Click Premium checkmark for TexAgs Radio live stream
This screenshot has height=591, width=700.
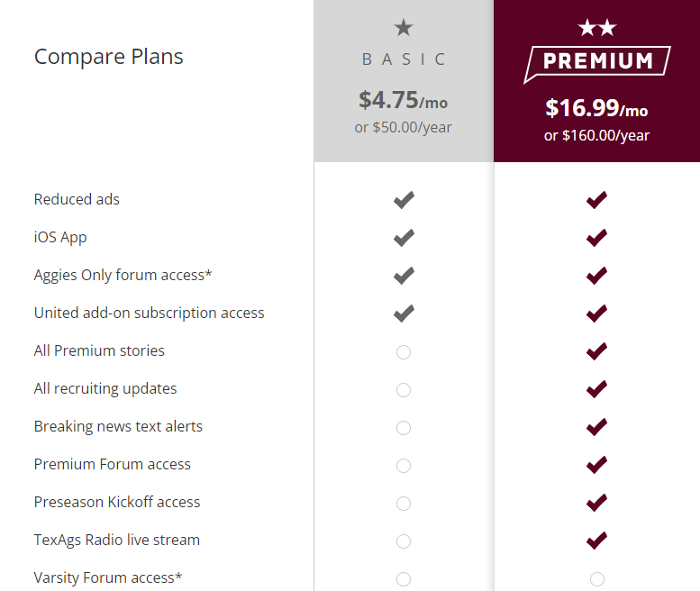point(597,541)
